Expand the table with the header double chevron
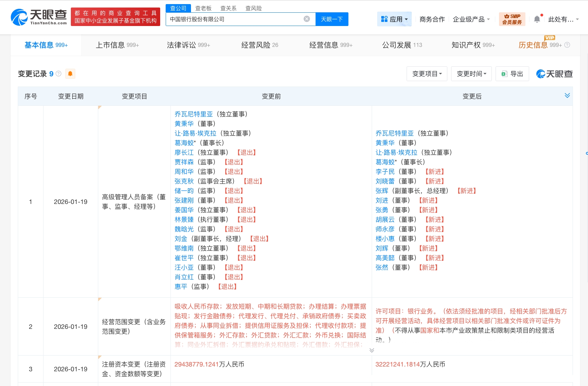 567,95
